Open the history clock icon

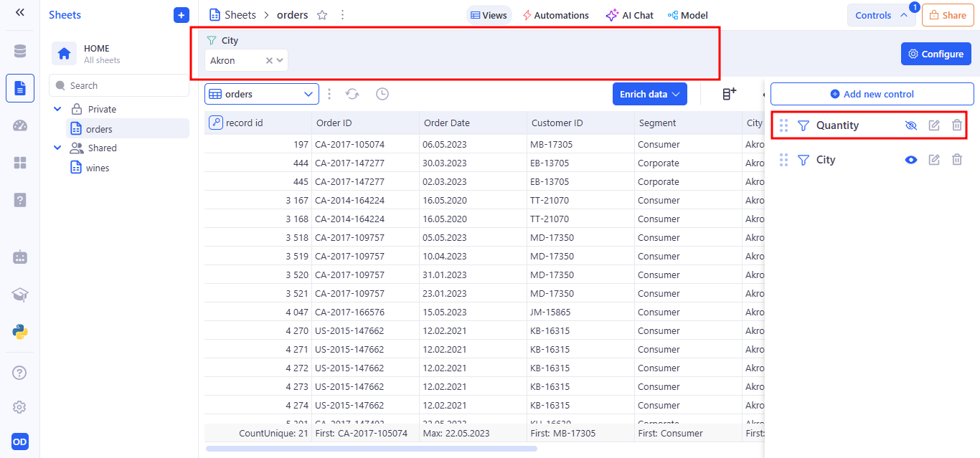(x=382, y=94)
